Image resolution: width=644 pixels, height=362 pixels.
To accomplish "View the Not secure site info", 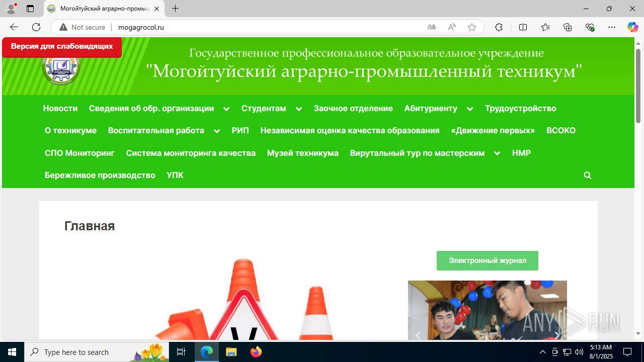I will 83,27.
